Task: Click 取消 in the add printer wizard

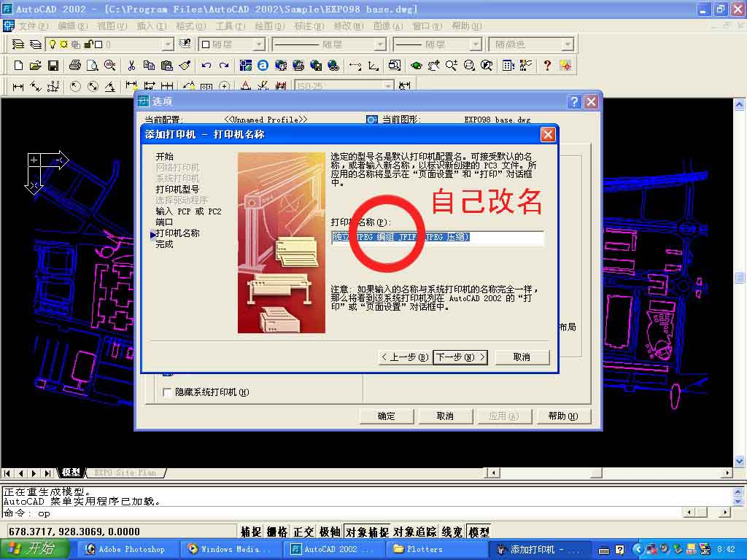Action: pyautogui.click(x=522, y=357)
